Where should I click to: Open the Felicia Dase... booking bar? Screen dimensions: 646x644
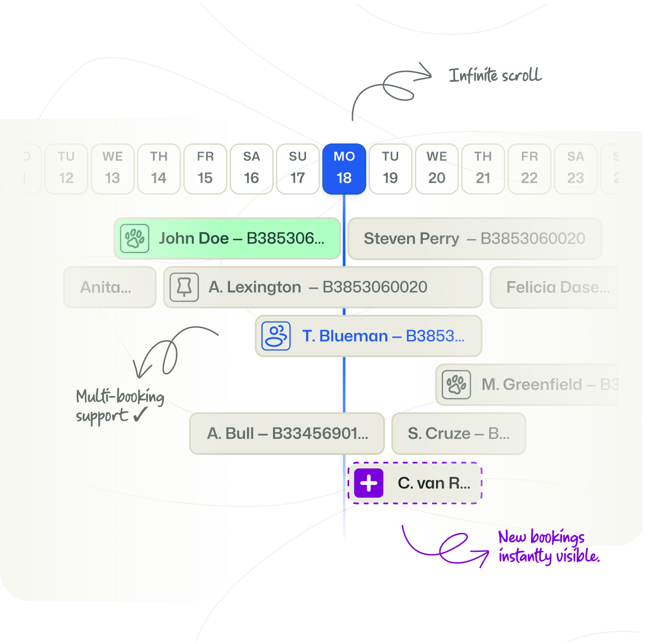click(x=554, y=287)
